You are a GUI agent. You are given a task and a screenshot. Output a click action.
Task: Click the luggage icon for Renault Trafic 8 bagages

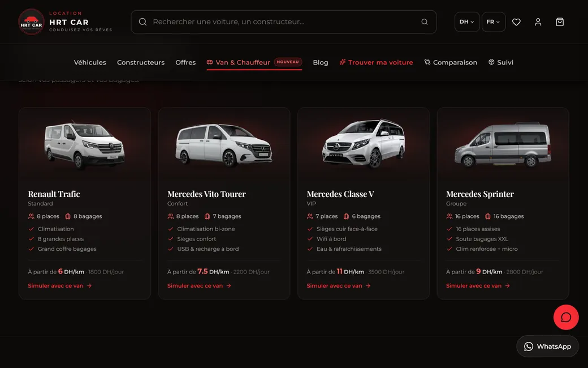[68, 216]
